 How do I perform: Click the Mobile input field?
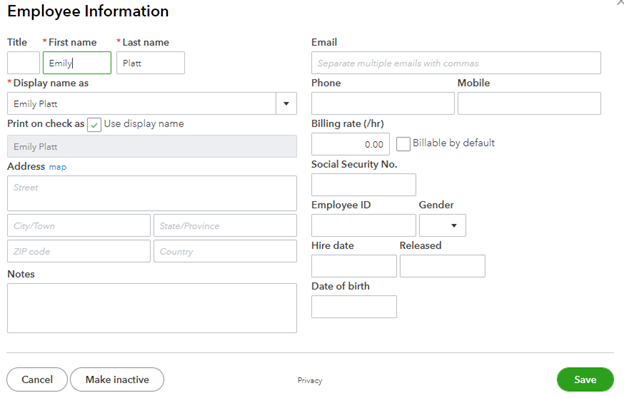(x=529, y=104)
